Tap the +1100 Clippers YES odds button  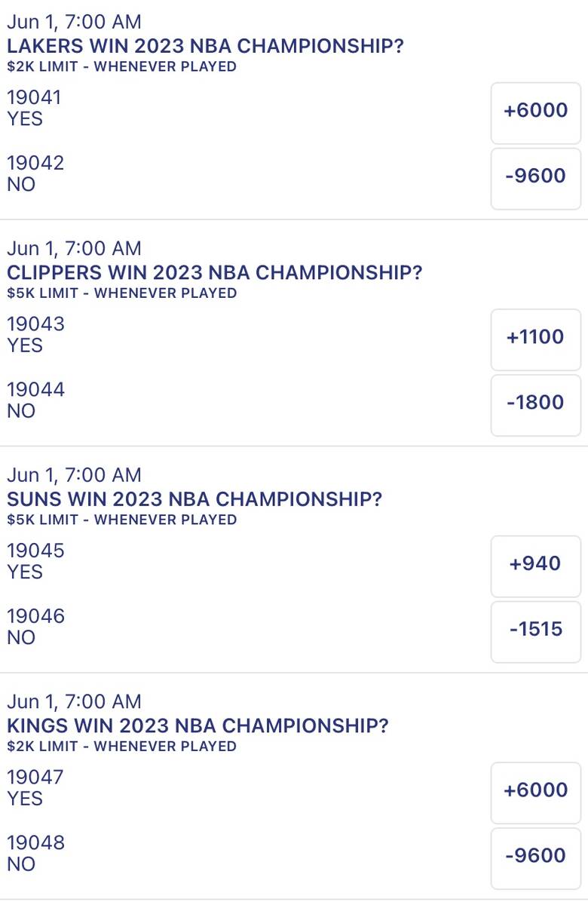click(536, 337)
